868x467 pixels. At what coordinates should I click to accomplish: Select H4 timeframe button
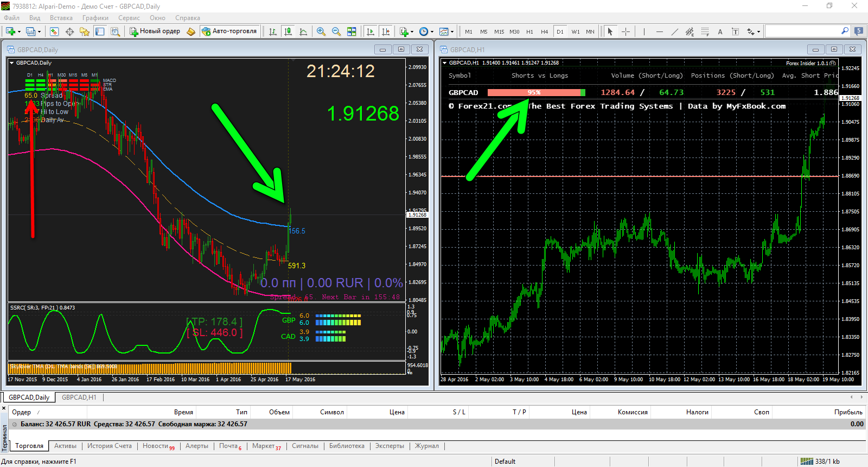pyautogui.click(x=545, y=31)
